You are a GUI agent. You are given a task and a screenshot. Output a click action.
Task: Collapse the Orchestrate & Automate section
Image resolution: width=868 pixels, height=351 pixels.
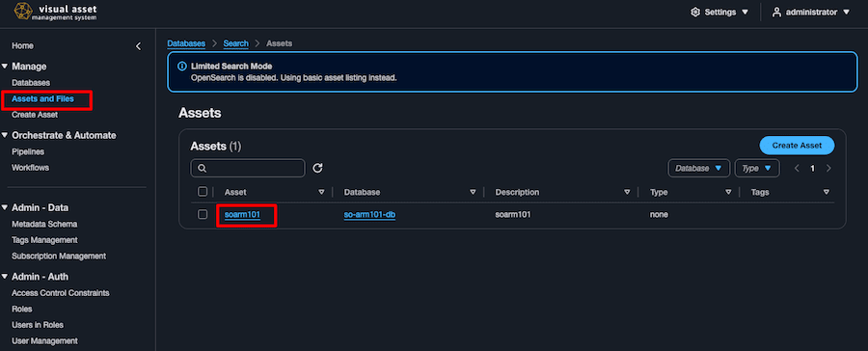click(5, 135)
